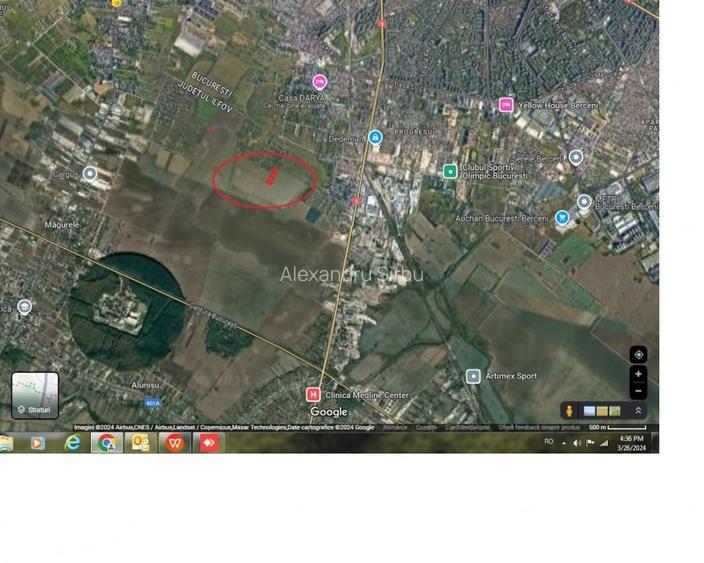Expand the imagery strip chevron
The height and width of the screenshot is (563, 704).
[x=638, y=411]
